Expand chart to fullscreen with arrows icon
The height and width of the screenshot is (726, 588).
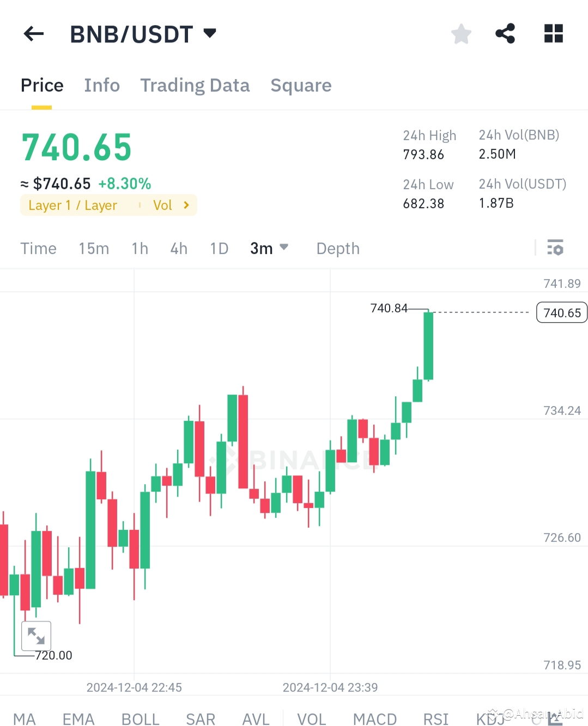[36, 636]
